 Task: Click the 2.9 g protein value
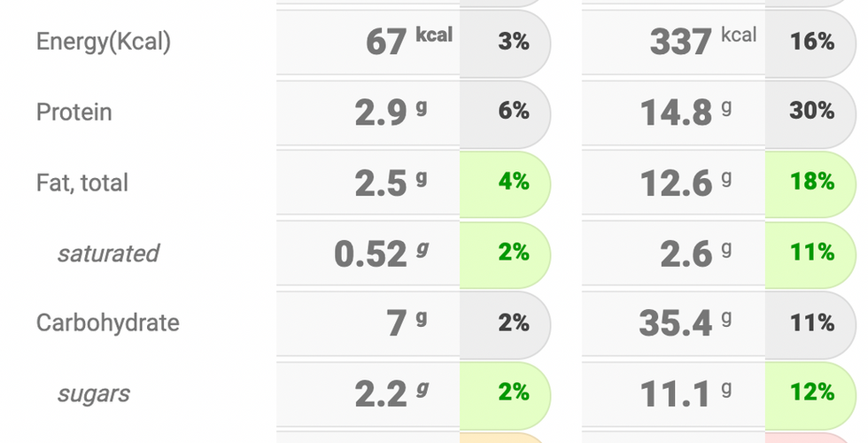pos(391,113)
